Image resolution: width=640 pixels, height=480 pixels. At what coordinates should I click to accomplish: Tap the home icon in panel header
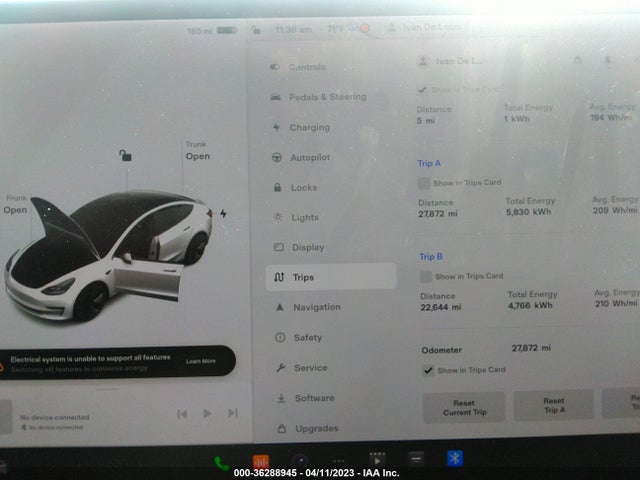point(578,60)
